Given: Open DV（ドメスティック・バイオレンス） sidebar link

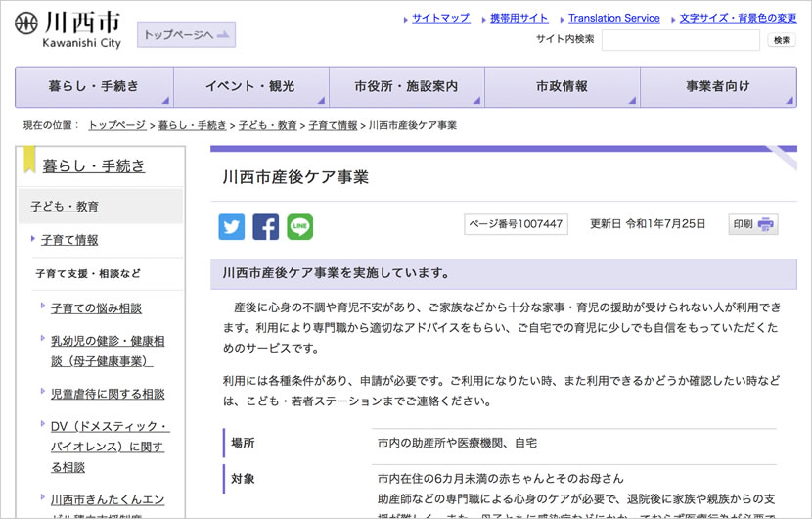Looking at the screenshot, I should (110, 447).
